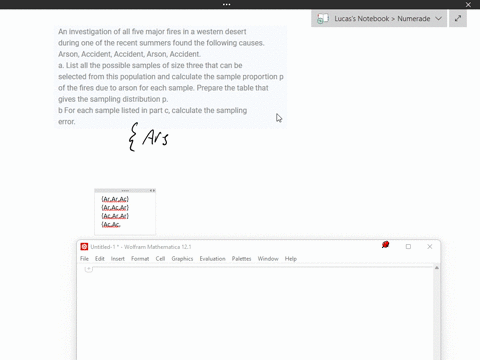Open the Palettes menu in Mathematica
Screen dimensions: 480x360
pyautogui.click(x=241, y=259)
